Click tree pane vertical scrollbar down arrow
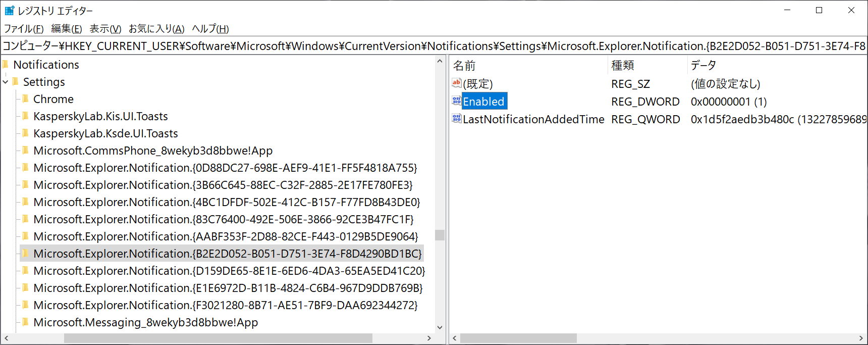Screen dimensions: 868x345 pos(440,327)
